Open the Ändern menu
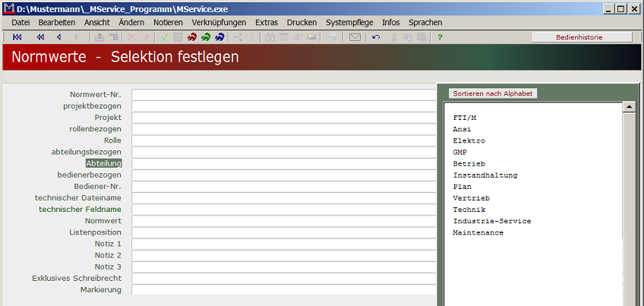Image resolution: width=644 pixels, height=306 pixels. [131, 23]
